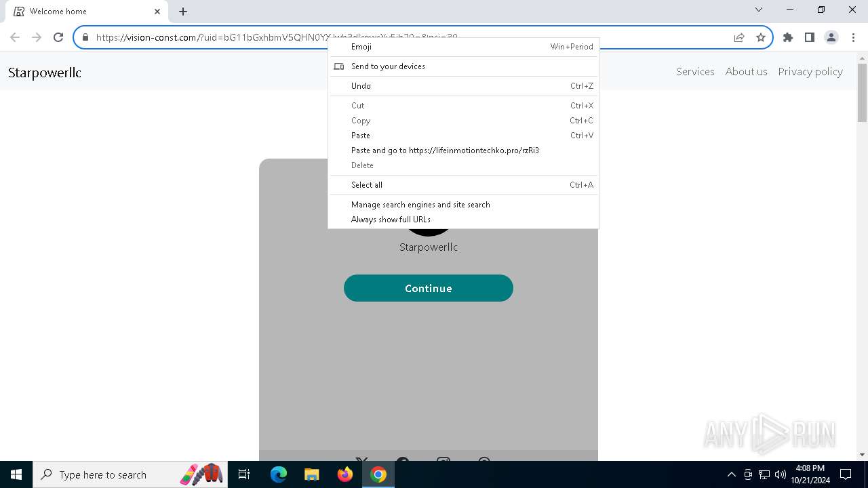Open the Services link
This screenshot has height=488, width=868.
click(x=695, y=71)
